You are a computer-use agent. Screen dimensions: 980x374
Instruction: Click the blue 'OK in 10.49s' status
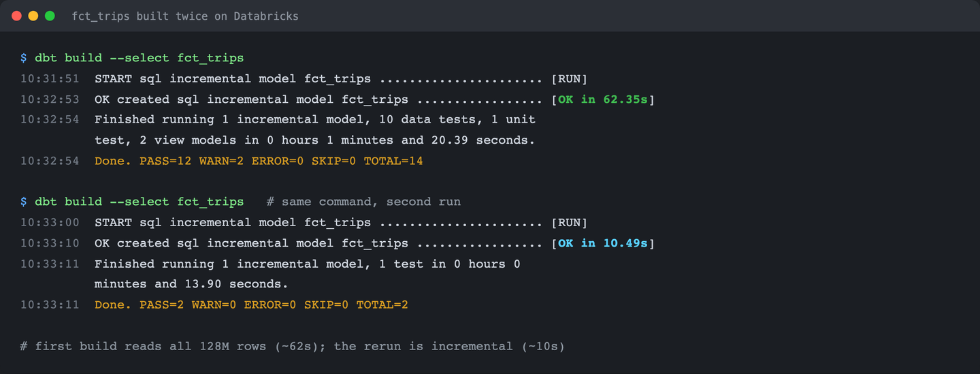click(x=603, y=243)
